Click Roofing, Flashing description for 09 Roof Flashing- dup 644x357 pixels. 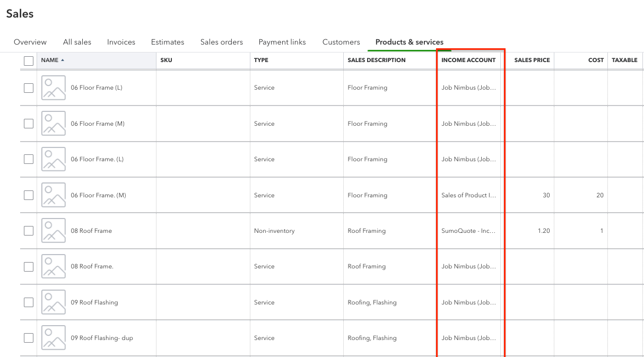click(372, 338)
